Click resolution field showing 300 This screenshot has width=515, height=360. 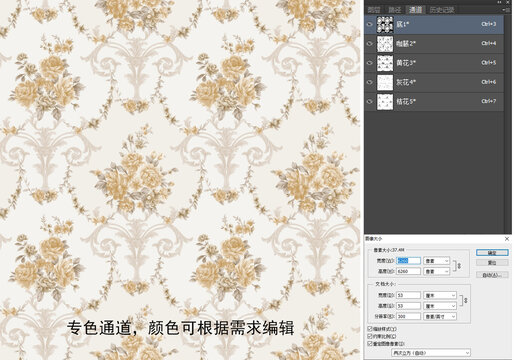[408, 316]
